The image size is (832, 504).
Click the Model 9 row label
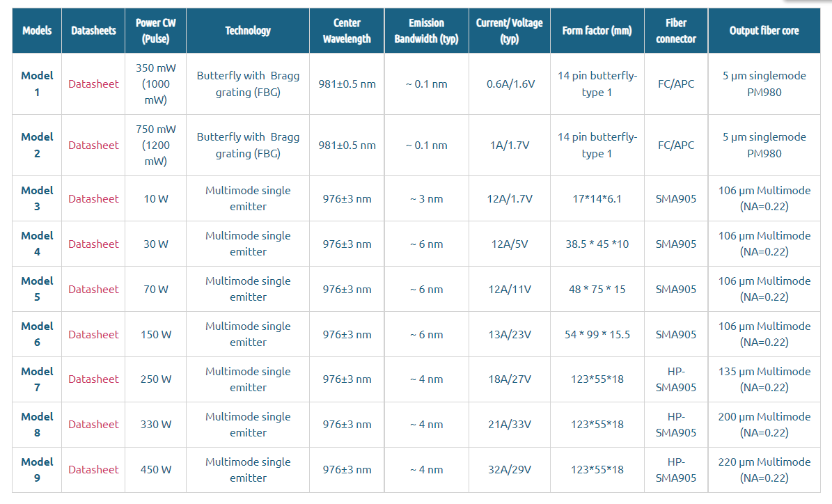37,469
